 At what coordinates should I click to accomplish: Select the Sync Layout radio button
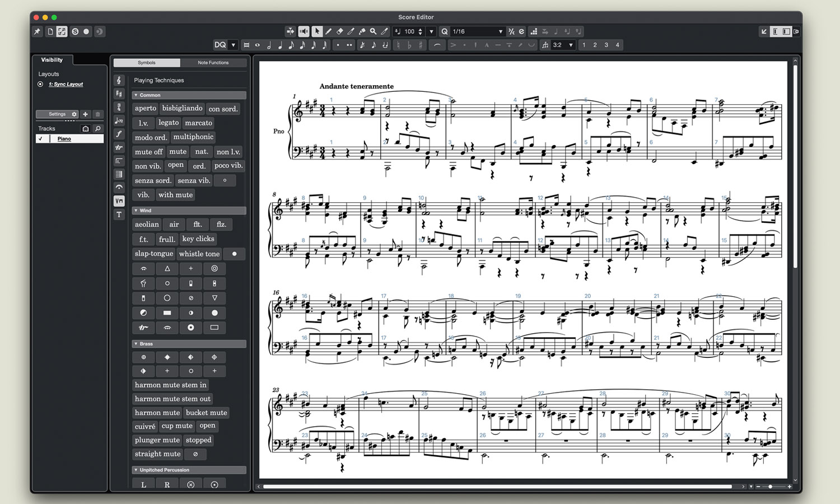pos(40,84)
